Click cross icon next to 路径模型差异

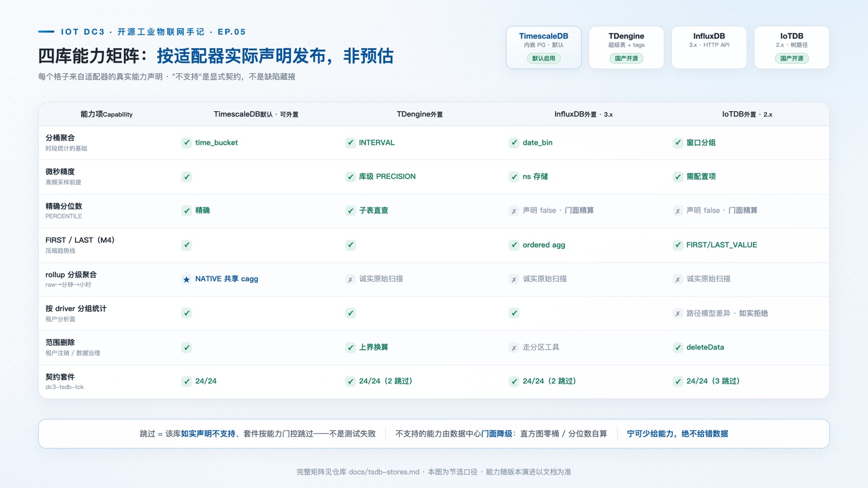[x=678, y=313]
